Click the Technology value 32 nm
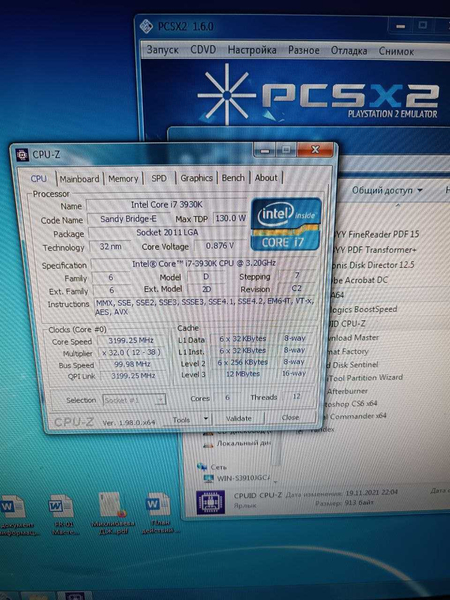 (x=110, y=247)
